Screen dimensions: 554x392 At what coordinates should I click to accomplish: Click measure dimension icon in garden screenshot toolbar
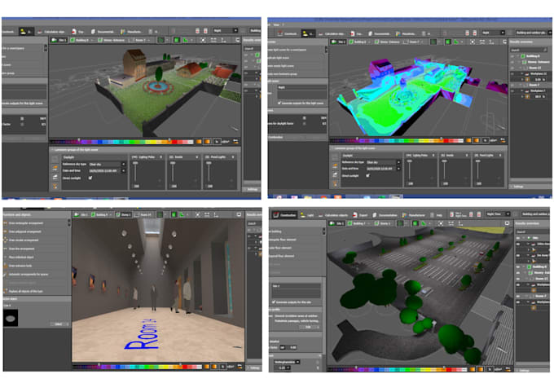(x=213, y=40)
